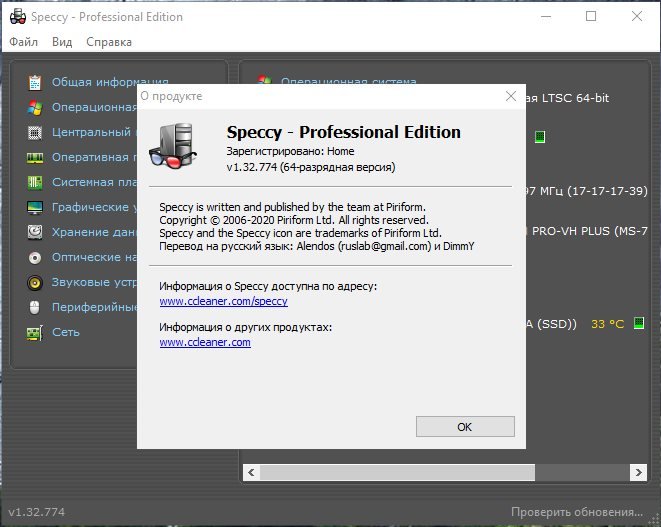The height and width of the screenshot is (527, 661).
Task: Click the green indicator beside 33 °C
Action: click(639, 323)
